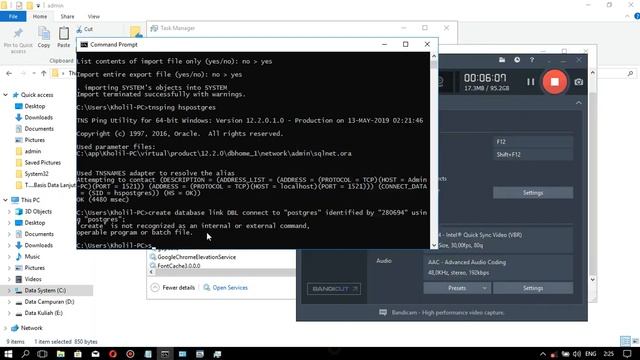Open volume control in system tray

[577, 354]
